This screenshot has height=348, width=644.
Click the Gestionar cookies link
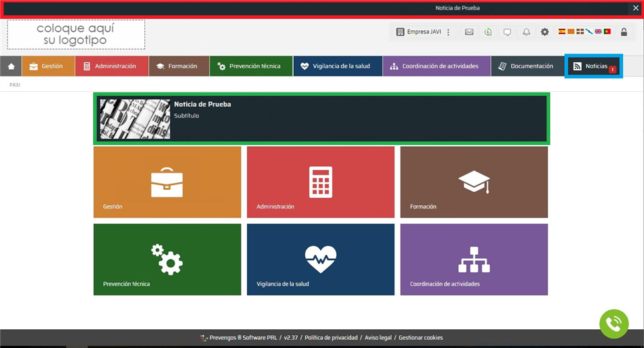421,338
